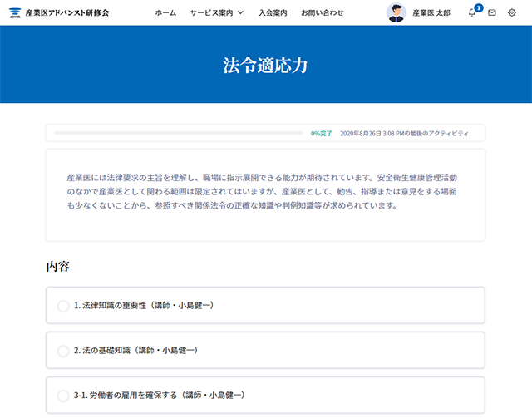The width and height of the screenshot is (532, 418).
Task: Click the blue notification count badge
Action: [479, 7]
